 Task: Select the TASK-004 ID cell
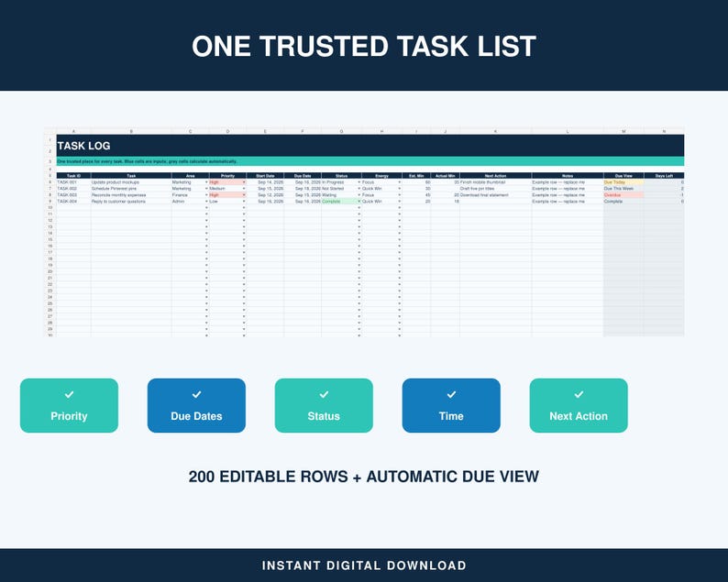(74, 202)
